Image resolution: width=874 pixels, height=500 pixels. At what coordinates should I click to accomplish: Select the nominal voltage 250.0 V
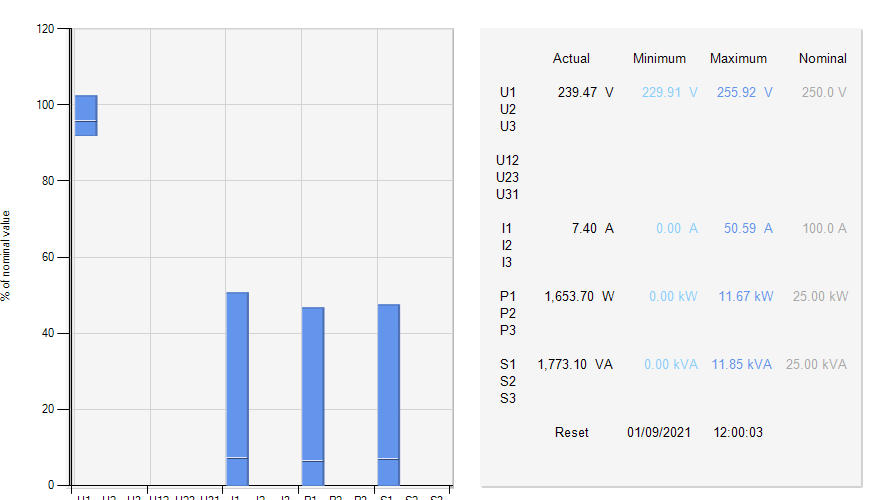pos(824,92)
